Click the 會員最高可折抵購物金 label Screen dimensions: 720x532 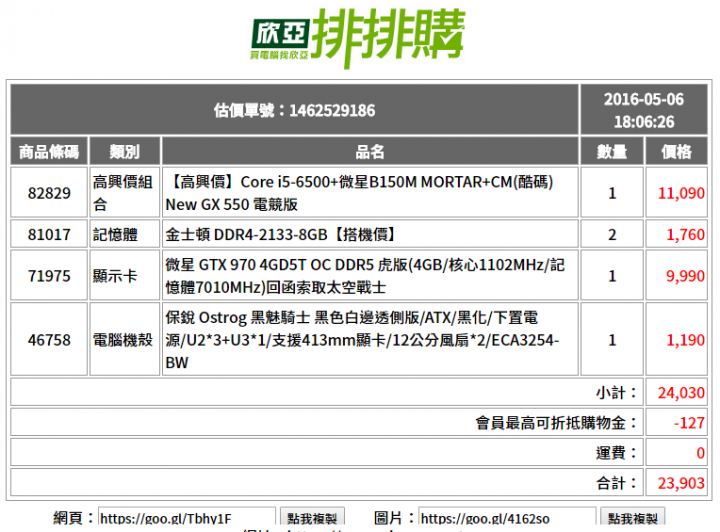click(557, 422)
